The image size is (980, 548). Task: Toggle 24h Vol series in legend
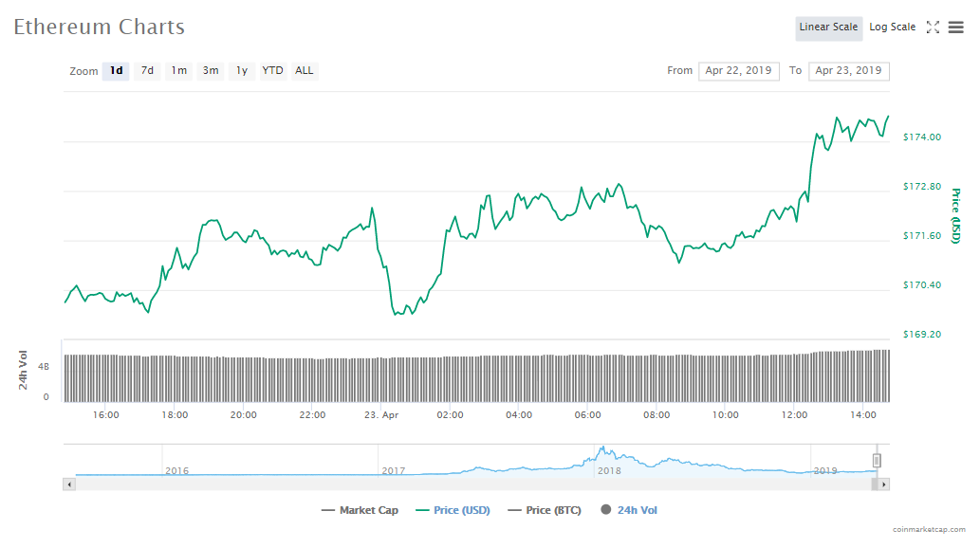tap(629, 510)
